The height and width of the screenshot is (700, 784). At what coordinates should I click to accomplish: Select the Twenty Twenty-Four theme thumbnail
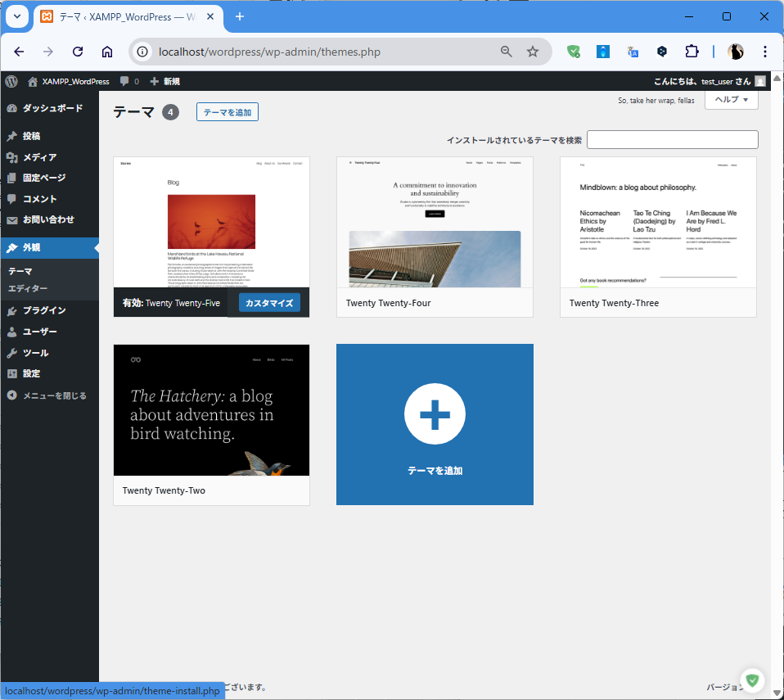click(435, 223)
